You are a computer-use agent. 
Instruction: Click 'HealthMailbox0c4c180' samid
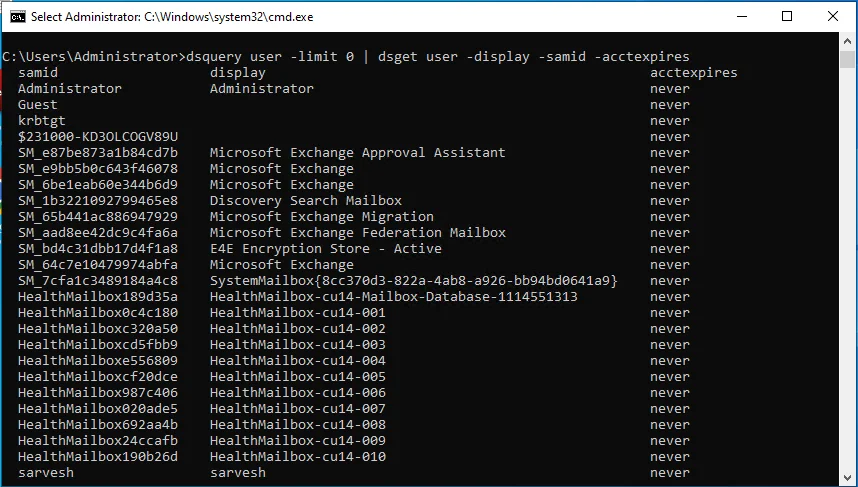(98, 312)
